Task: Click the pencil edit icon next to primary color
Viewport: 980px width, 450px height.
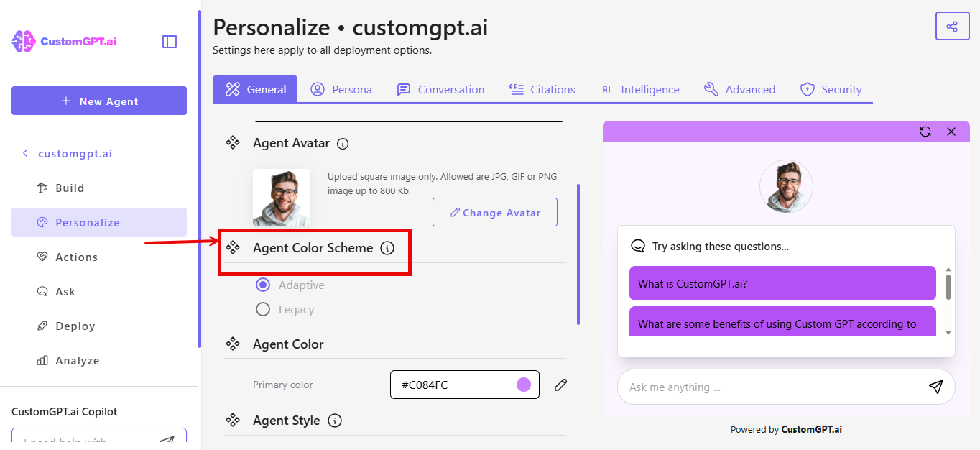Action: pyautogui.click(x=561, y=385)
